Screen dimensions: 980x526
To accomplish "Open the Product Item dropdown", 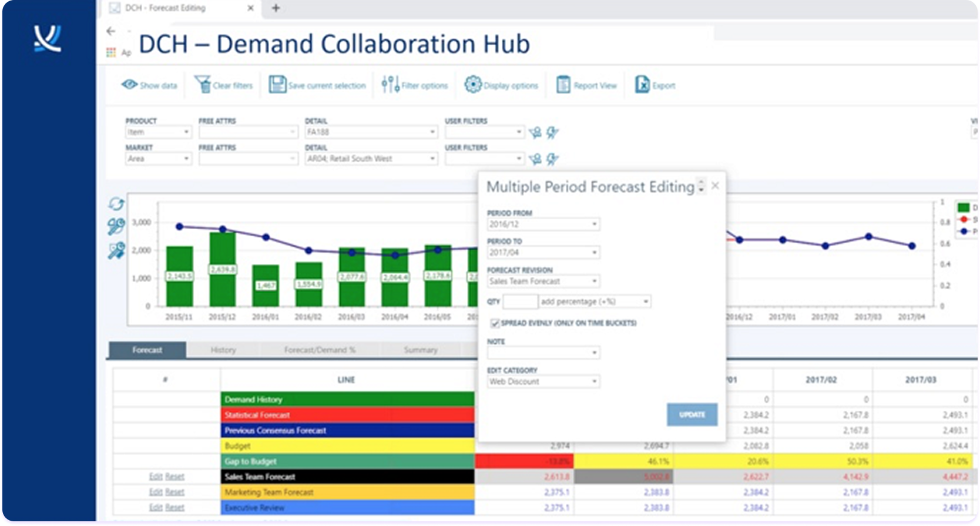I will (158, 132).
